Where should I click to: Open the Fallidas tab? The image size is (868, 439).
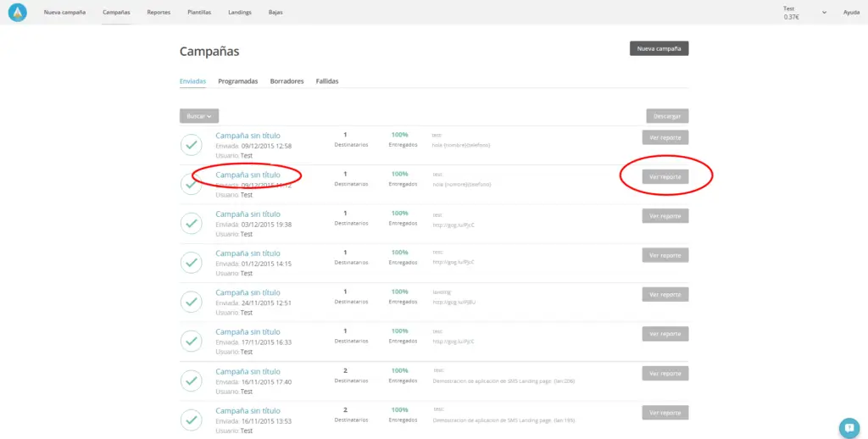tap(327, 81)
